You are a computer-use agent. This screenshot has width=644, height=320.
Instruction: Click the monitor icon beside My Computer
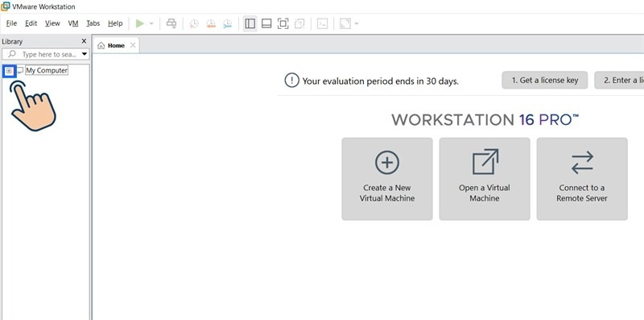[x=20, y=71]
